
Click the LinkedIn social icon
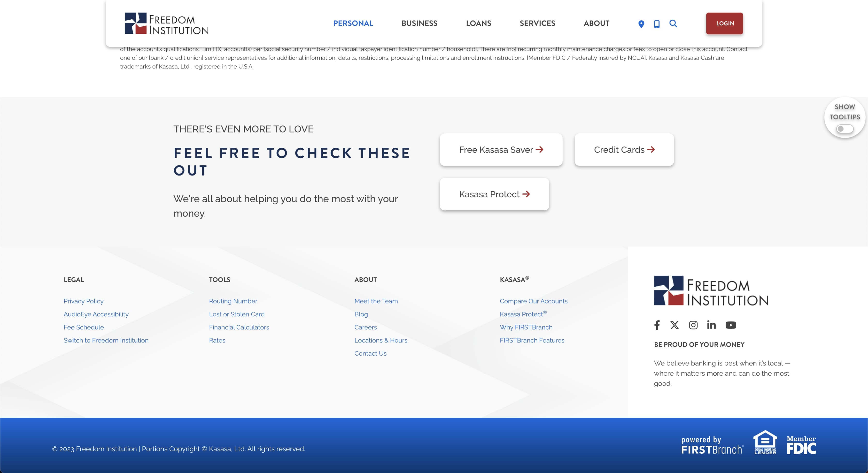pyautogui.click(x=712, y=325)
